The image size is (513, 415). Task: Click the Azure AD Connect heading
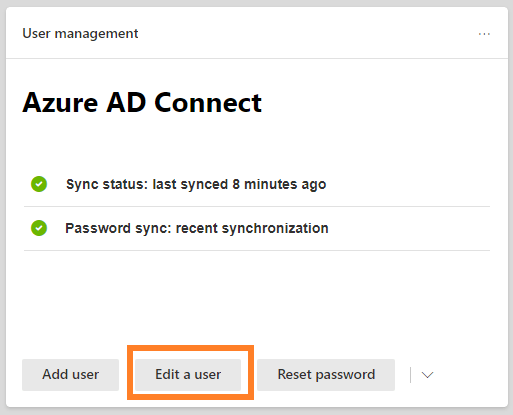[x=142, y=103]
